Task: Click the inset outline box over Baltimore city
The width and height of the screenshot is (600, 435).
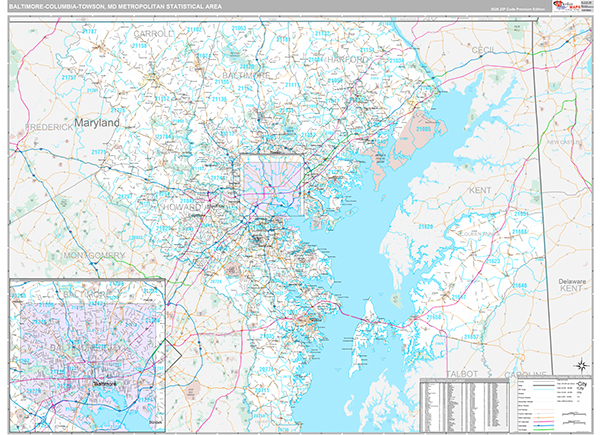Action: (x=272, y=184)
